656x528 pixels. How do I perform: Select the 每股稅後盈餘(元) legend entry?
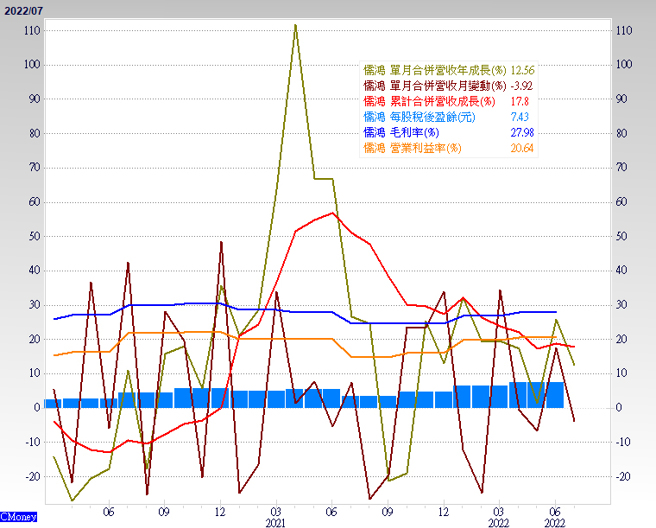[420, 117]
